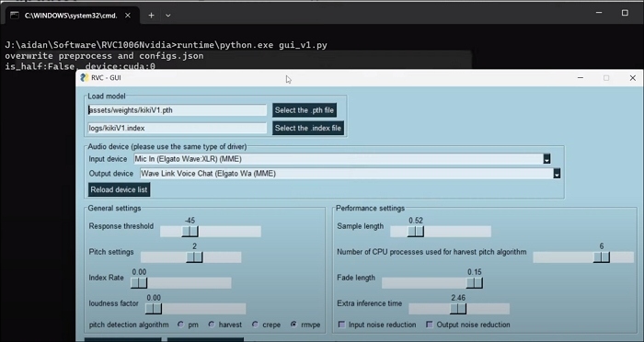Click the Extra inference time value 2.46
644x342 pixels.
(x=458, y=298)
